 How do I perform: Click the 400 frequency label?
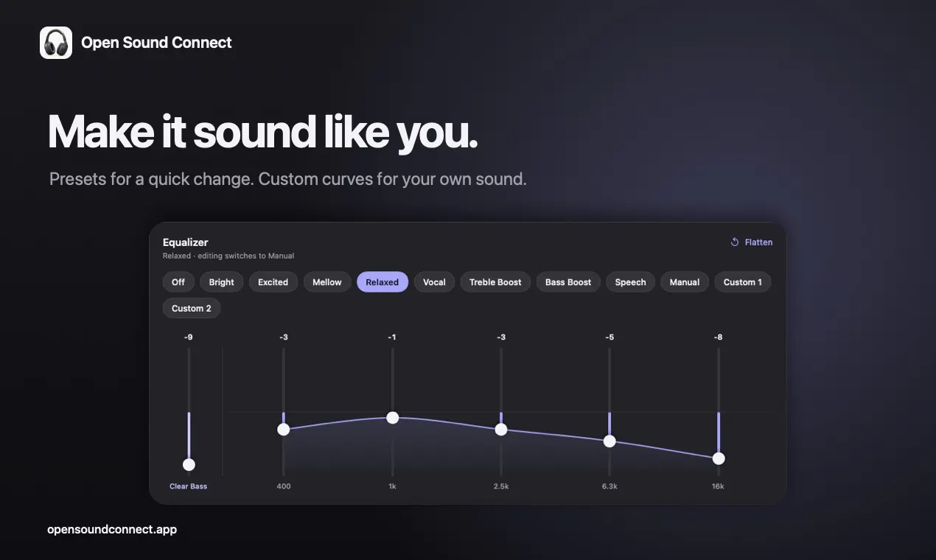(283, 486)
